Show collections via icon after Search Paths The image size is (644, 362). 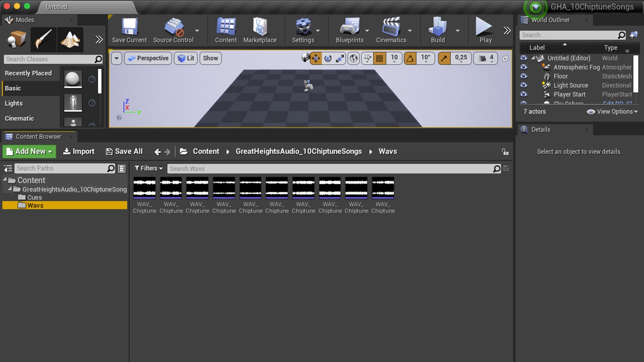point(121,168)
